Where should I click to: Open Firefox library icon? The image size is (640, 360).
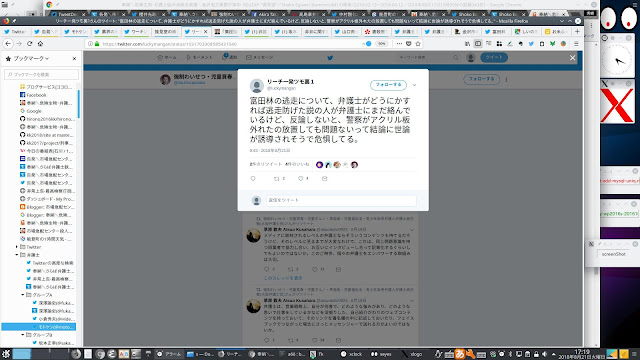tap(467, 44)
